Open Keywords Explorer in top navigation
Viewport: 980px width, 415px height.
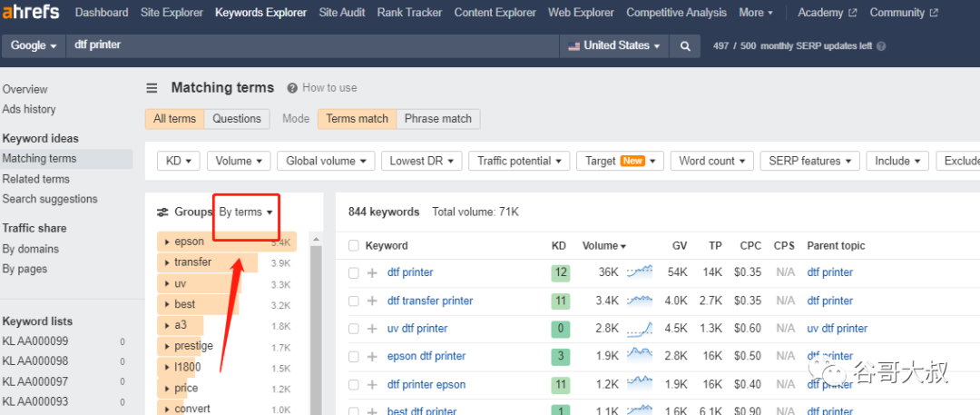pos(260,13)
